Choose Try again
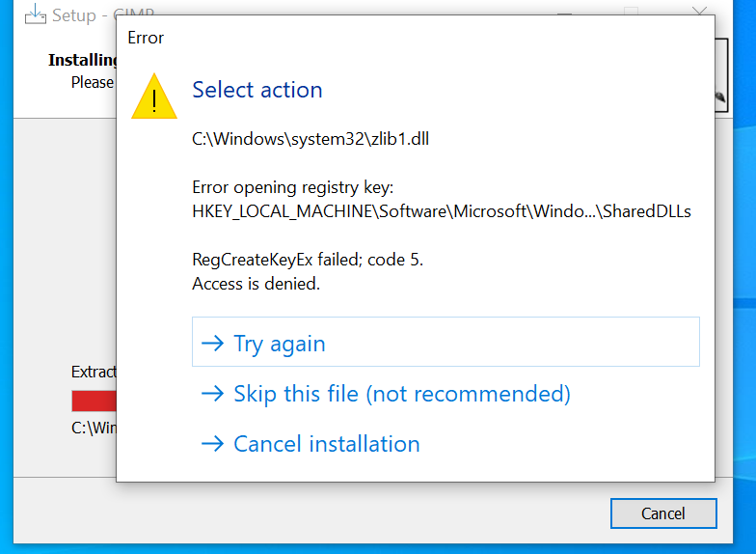Screen dimensions: 756x554 pyautogui.click(x=279, y=344)
